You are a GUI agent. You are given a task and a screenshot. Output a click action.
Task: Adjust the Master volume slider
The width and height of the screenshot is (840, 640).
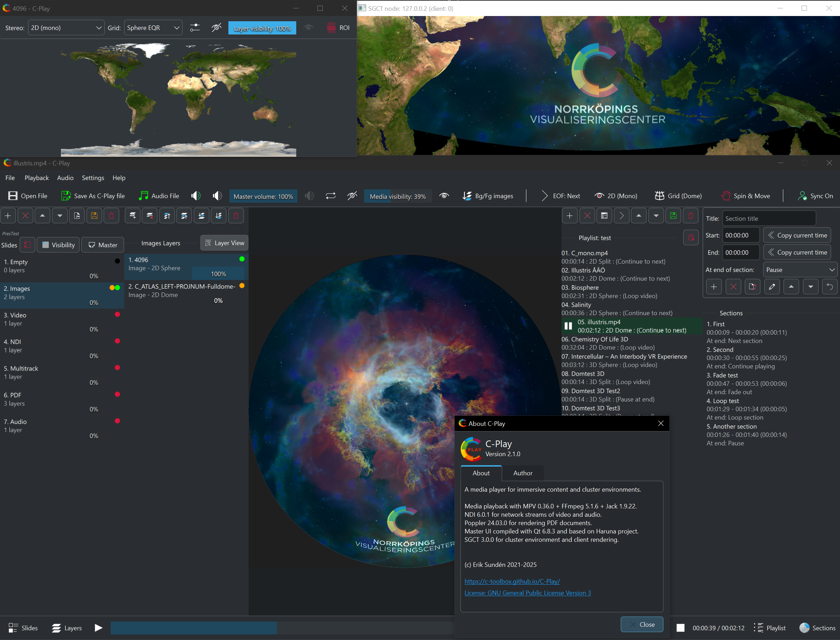pyautogui.click(x=263, y=196)
